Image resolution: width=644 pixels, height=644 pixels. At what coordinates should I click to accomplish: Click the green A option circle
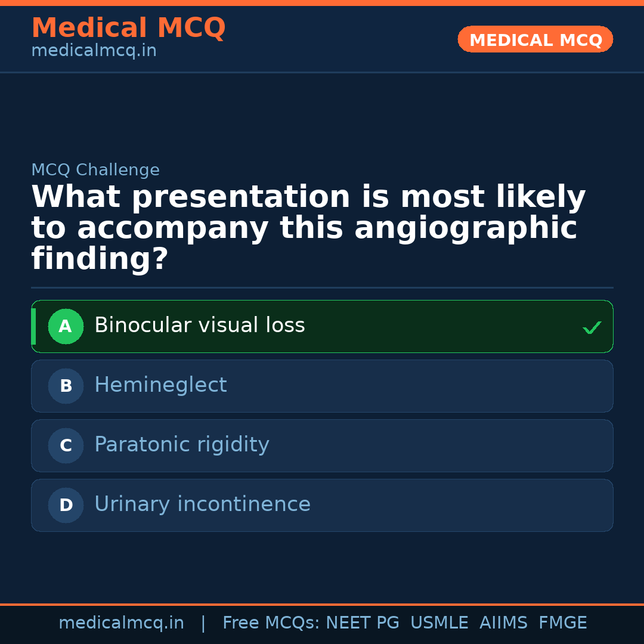point(66,326)
